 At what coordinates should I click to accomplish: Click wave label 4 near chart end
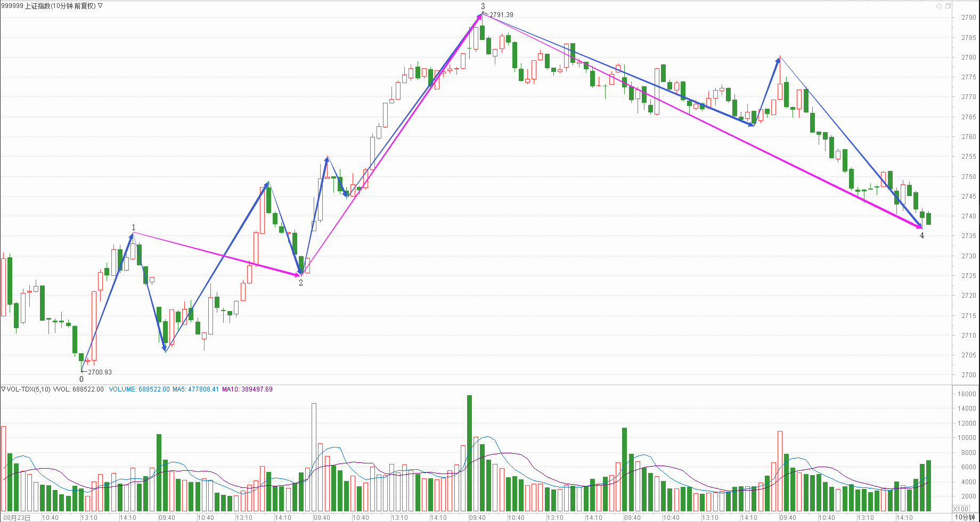pos(922,235)
